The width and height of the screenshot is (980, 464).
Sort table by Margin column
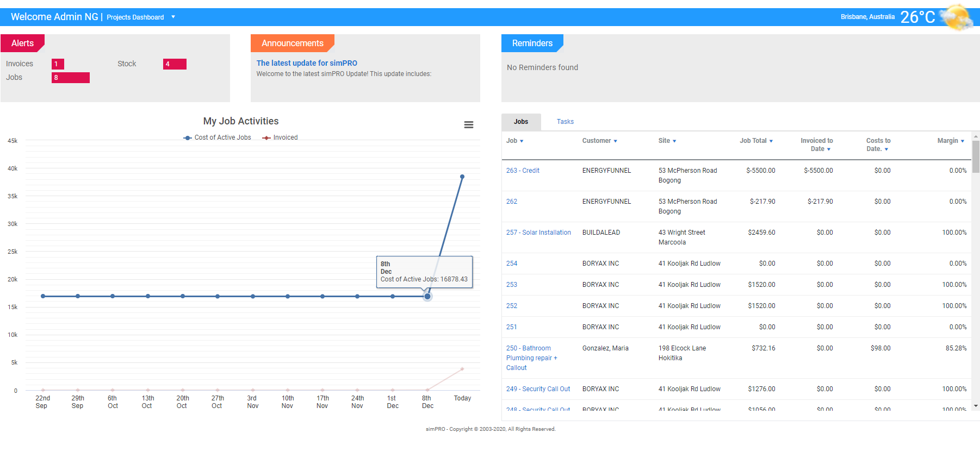click(950, 141)
